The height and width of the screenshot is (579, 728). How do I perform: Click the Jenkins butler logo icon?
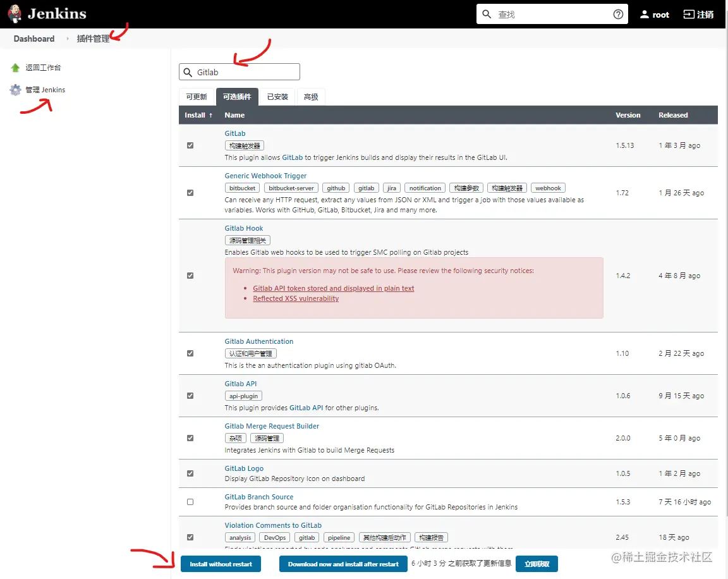pos(15,14)
